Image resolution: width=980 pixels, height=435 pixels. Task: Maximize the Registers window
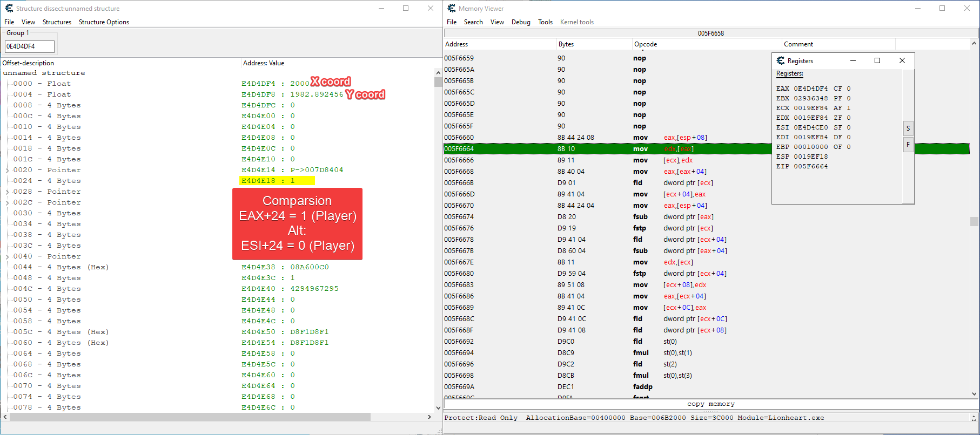[x=877, y=60]
